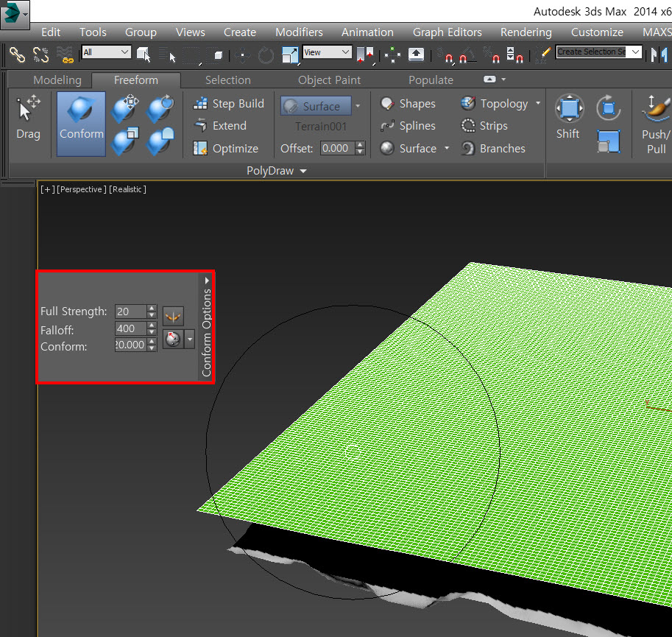Toggle the Percent Snap magnet
Image resolution: width=672 pixels, height=637 pixels.
[x=492, y=55]
